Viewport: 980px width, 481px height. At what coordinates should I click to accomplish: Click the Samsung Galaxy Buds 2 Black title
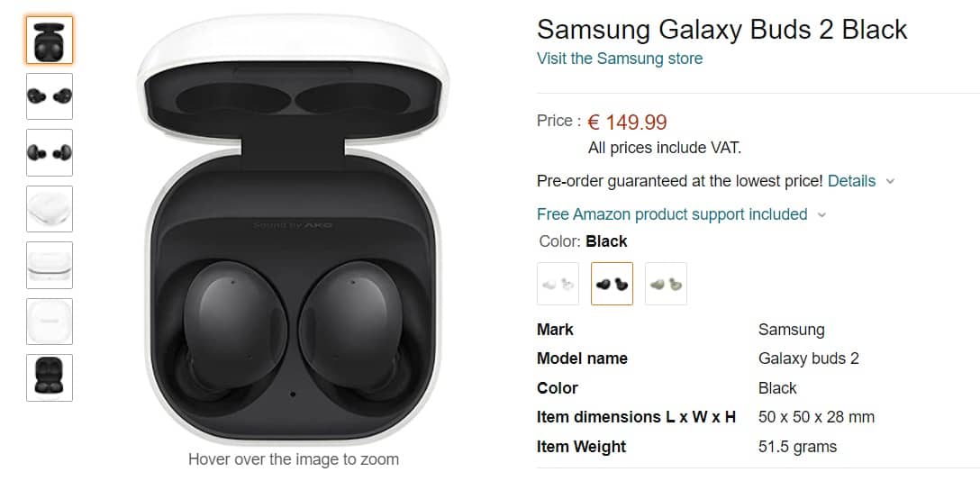point(721,30)
